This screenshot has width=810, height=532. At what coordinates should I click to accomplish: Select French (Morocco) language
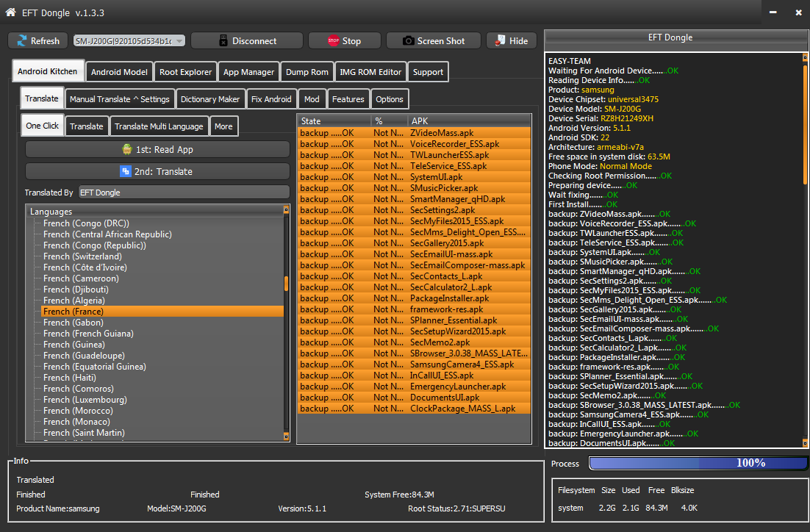pyautogui.click(x=78, y=411)
